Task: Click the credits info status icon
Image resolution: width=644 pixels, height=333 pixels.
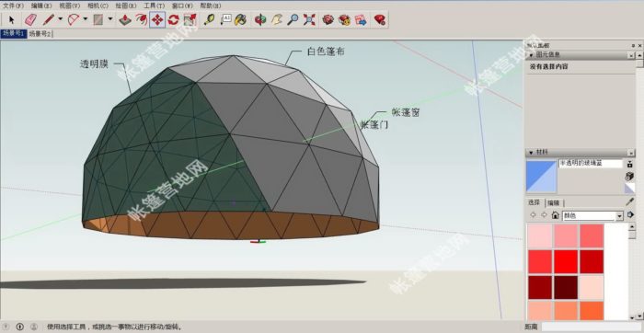Action: click(x=19, y=327)
